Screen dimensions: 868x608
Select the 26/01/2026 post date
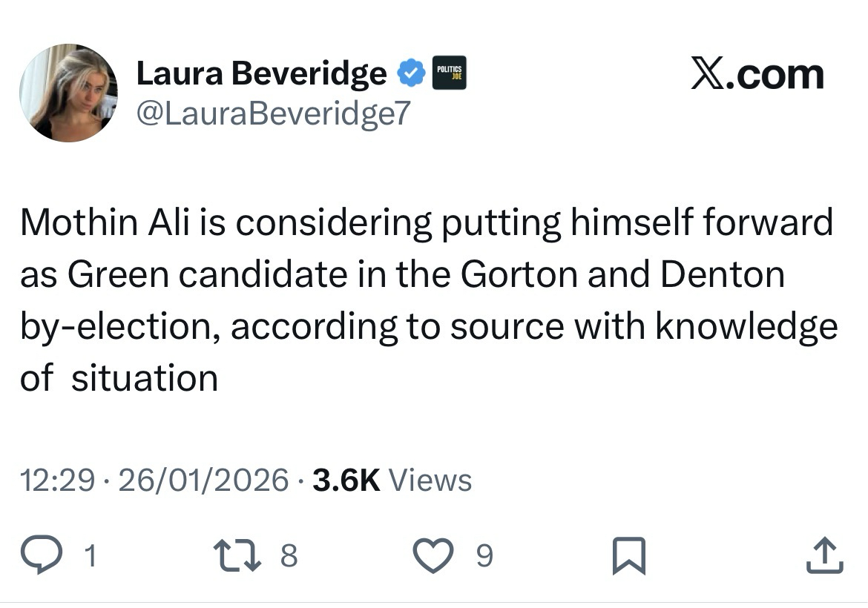coord(203,480)
